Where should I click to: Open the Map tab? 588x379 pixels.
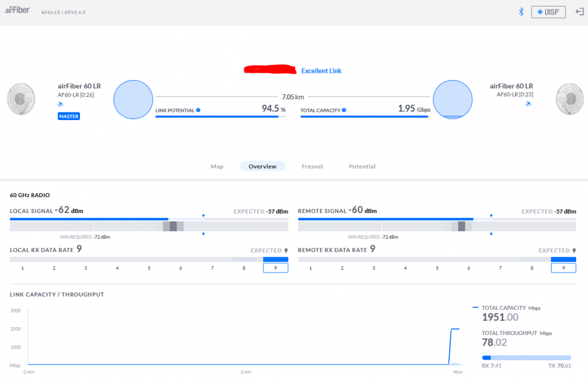pyautogui.click(x=217, y=166)
